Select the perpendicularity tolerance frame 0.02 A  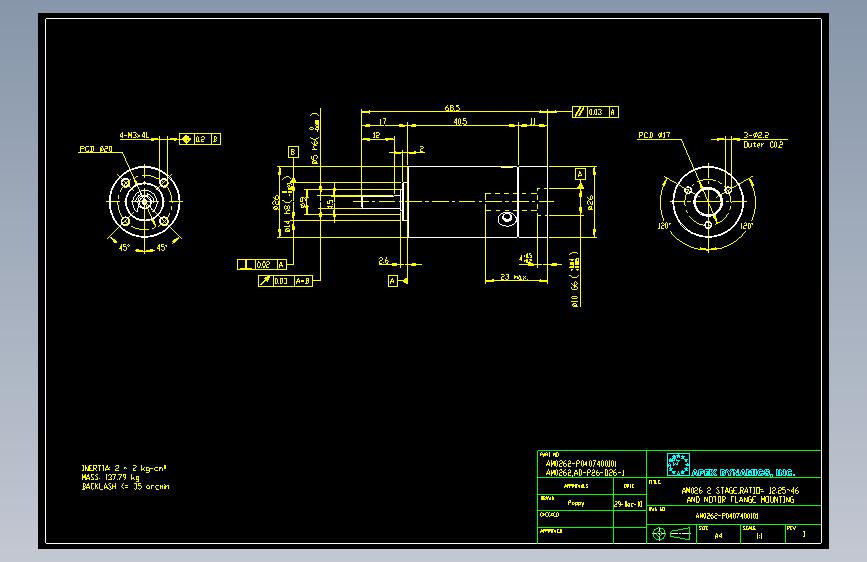point(262,264)
